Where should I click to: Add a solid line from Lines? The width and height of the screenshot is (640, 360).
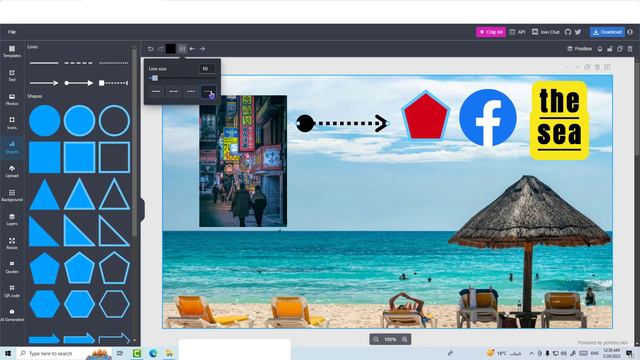(x=44, y=63)
